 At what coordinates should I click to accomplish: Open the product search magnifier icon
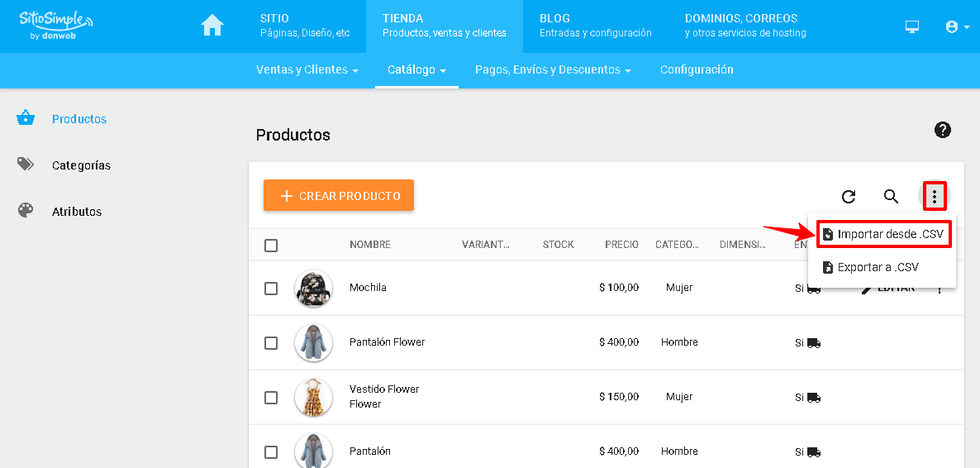coord(892,197)
